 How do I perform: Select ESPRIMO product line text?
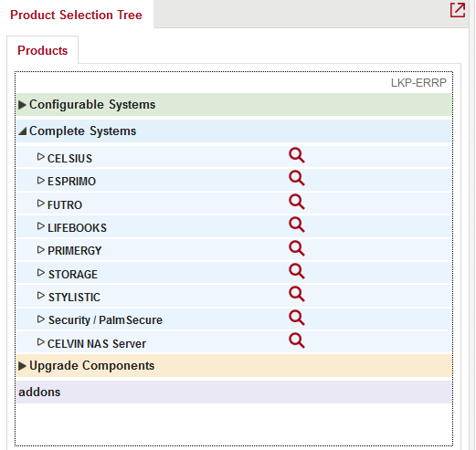point(72,182)
